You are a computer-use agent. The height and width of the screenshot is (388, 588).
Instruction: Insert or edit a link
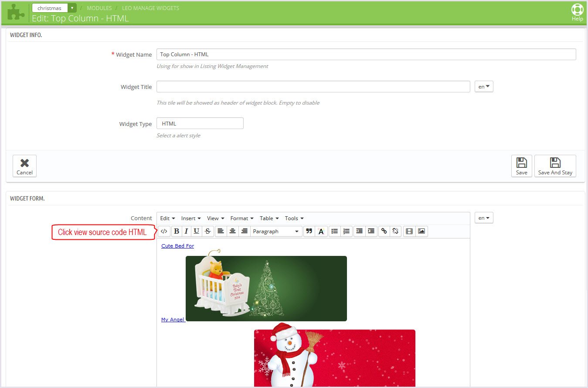[384, 231]
